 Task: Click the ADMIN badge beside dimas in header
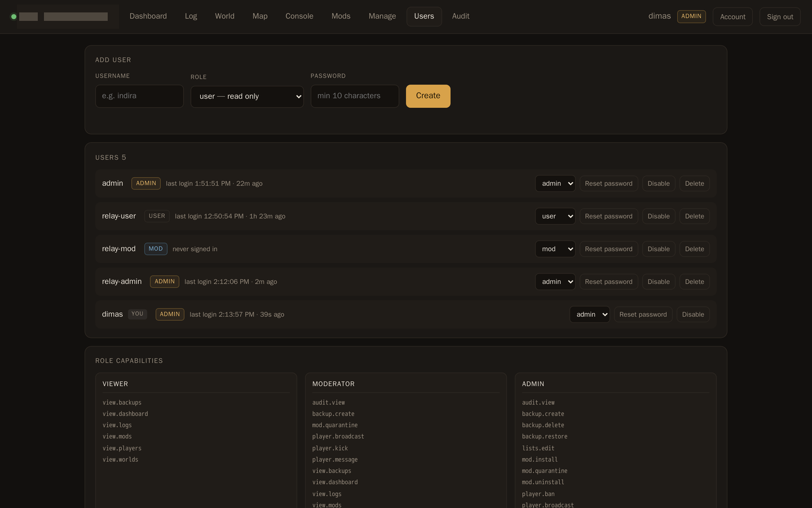(x=691, y=16)
